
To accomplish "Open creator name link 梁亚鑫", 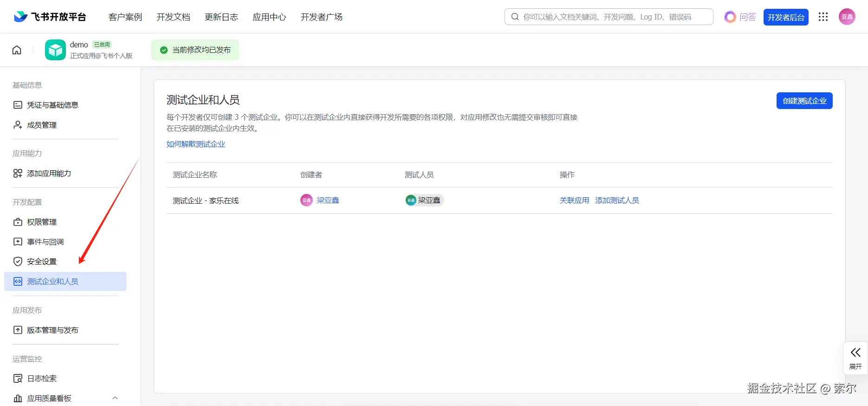I will [x=328, y=200].
